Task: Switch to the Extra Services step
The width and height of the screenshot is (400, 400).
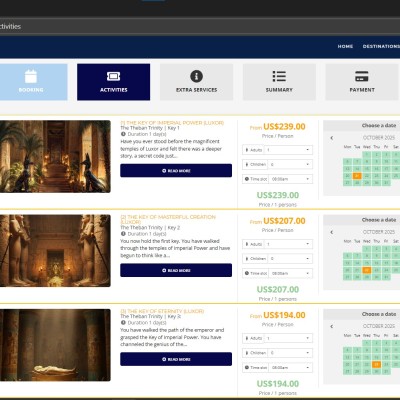Action: (196, 82)
